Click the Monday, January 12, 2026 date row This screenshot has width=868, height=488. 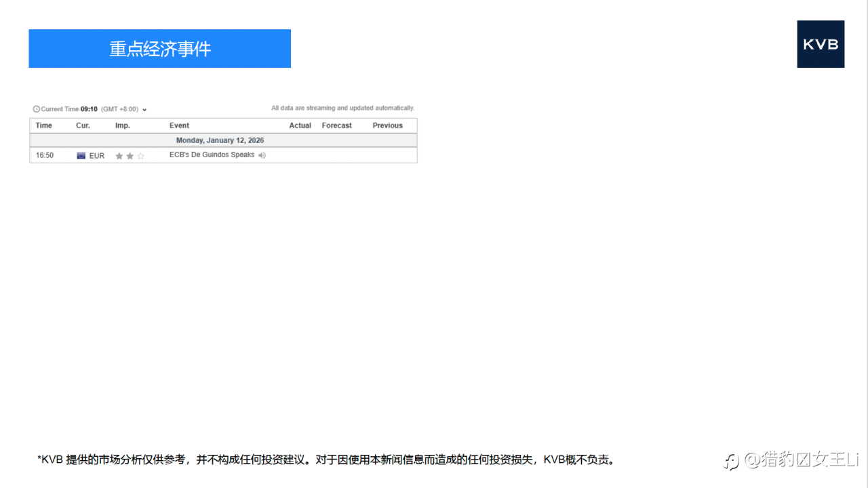point(223,140)
